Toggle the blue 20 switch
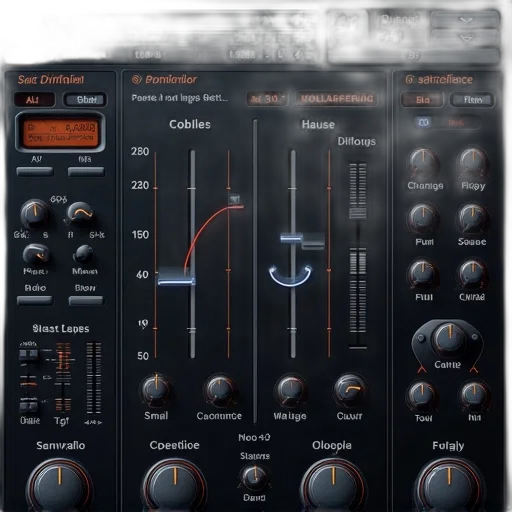 click(x=423, y=123)
